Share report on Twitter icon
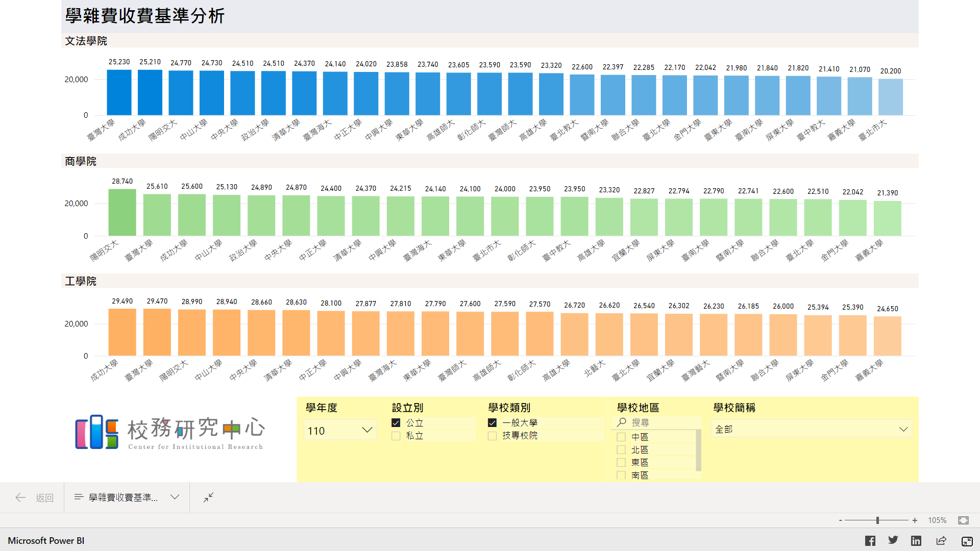Screen dimensions: 980x551 pyautogui.click(x=893, y=540)
